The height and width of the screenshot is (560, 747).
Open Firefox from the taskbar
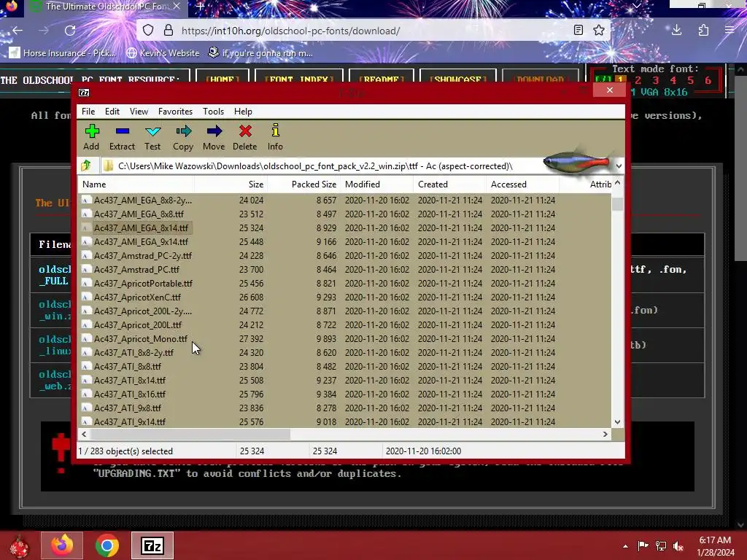coord(62,545)
